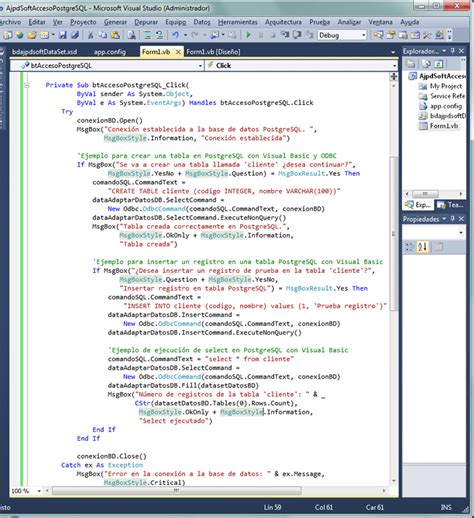Screen dimensions: 474x518
Task: Close the Explorador panel
Action: pos(461,51)
